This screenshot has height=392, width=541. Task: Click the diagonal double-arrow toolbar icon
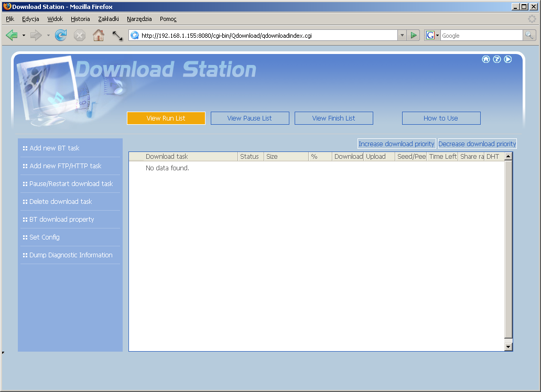pos(117,36)
